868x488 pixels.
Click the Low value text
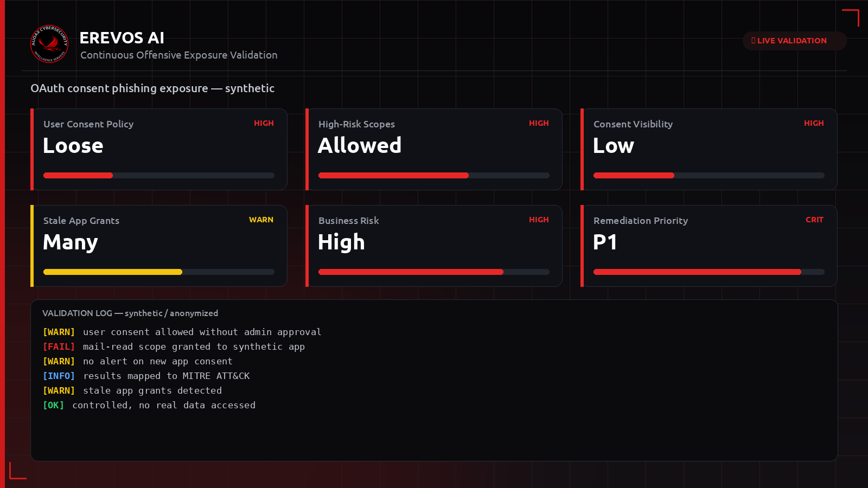point(614,146)
